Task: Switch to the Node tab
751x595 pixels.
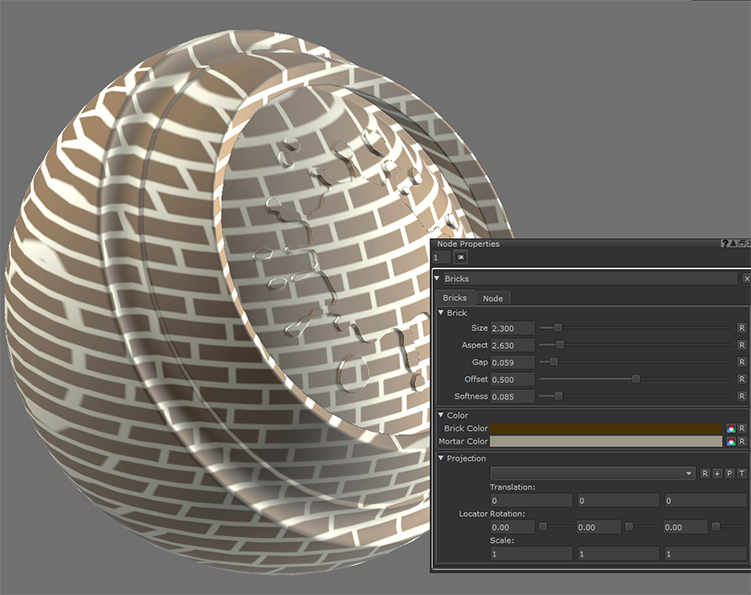Action: (492, 298)
